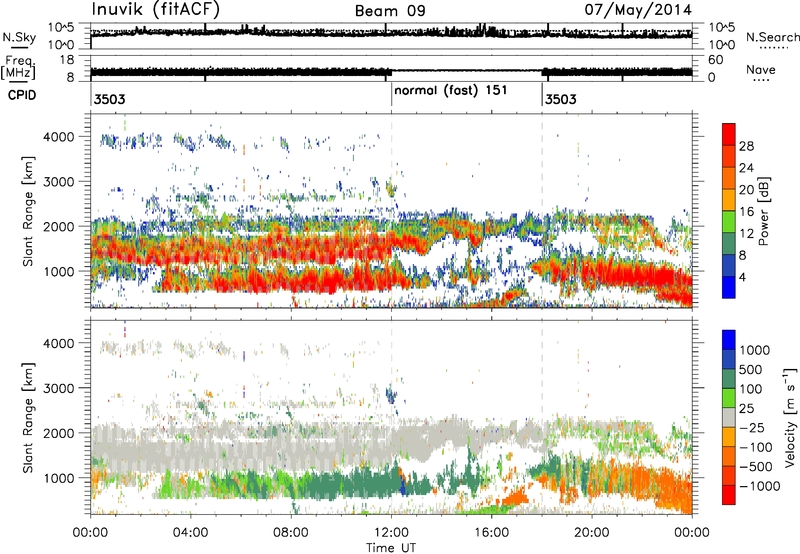
Task: Click the 'Freq. [MHz]' axis label
Action: pos(18,68)
